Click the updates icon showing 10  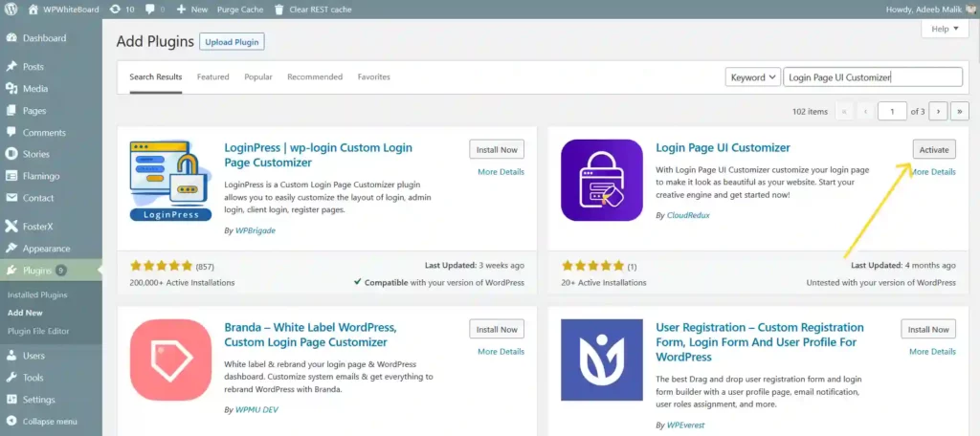click(115, 10)
